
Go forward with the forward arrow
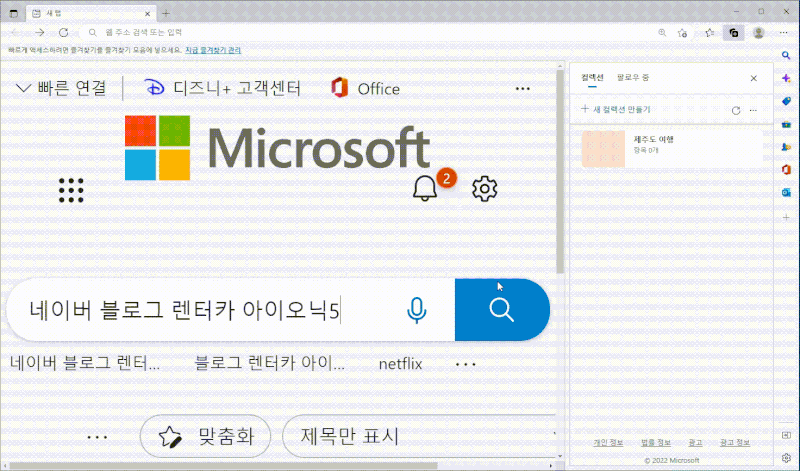click(40, 33)
